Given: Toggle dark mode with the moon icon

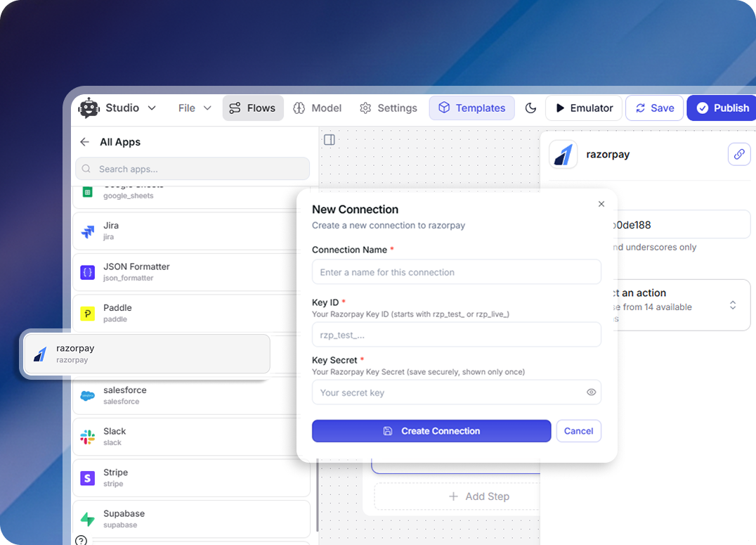Looking at the screenshot, I should pos(532,108).
